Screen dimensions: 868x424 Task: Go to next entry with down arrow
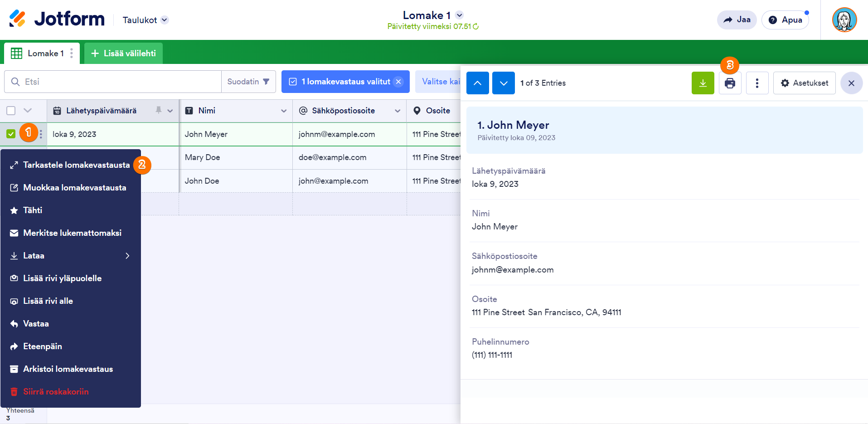click(503, 83)
